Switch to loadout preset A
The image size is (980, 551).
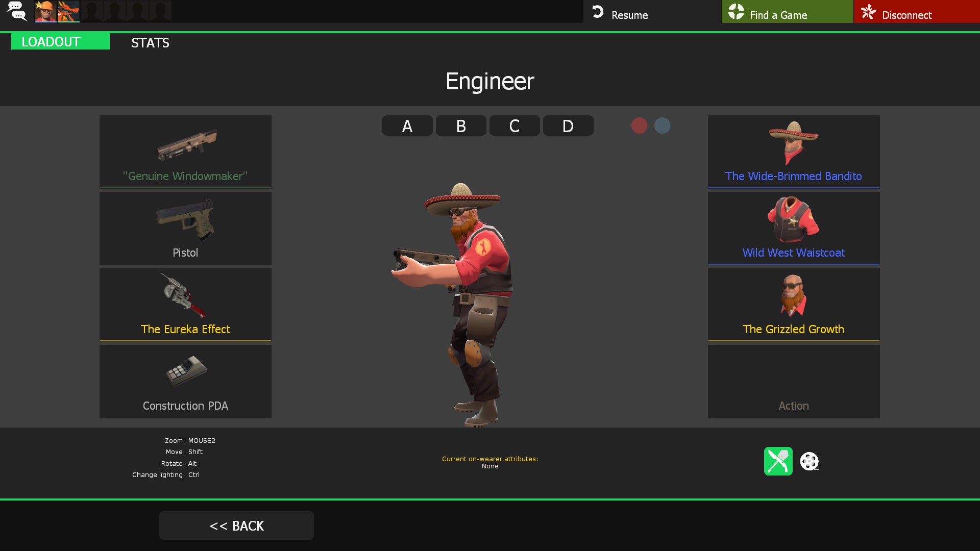(x=407, y=126)
